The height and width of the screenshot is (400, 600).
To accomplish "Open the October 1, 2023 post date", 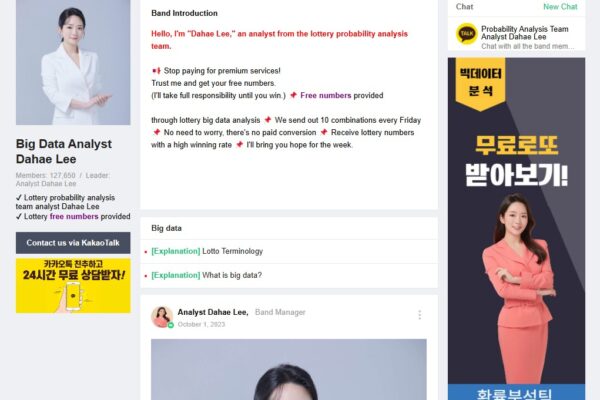I will point(201,324).
